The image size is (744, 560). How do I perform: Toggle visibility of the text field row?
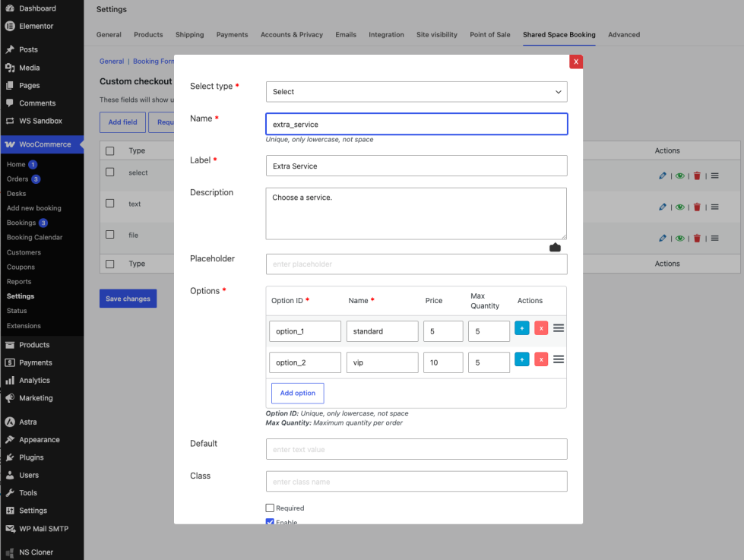click(680, 207)
